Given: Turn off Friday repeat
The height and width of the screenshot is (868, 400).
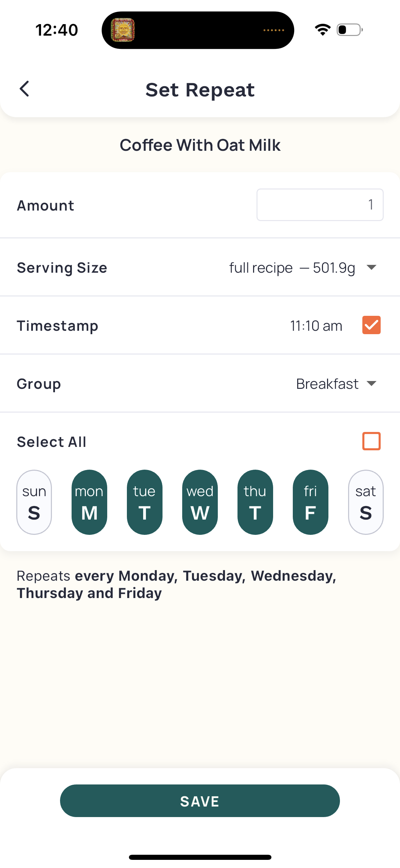Looking at the screenshot, I should [310, 502].
